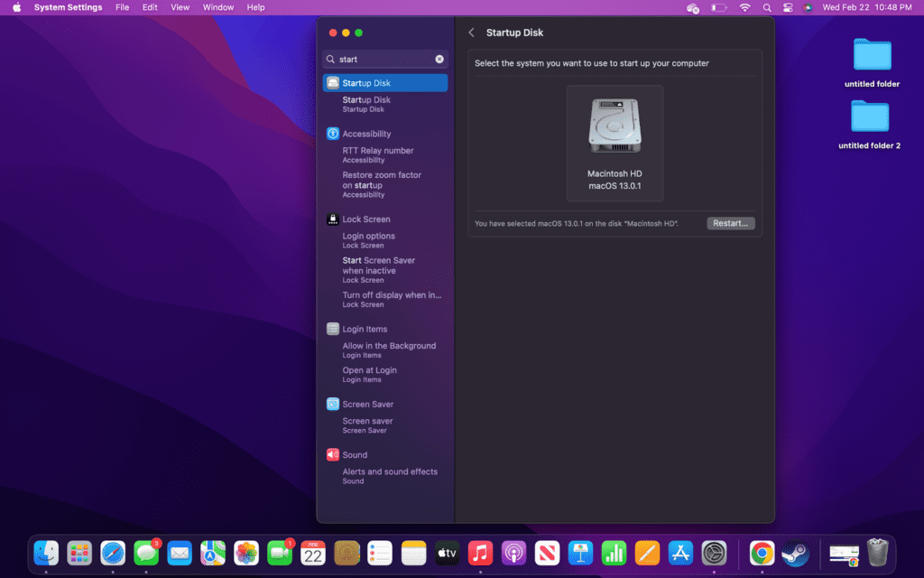This screenshot has width=924, height=578.
Task: Open Photos from the Dock
Action: coord(246,554)
